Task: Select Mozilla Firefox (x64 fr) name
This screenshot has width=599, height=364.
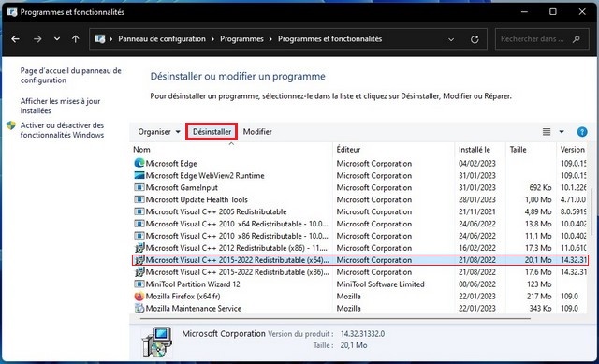Action: (x=183, y=297)
